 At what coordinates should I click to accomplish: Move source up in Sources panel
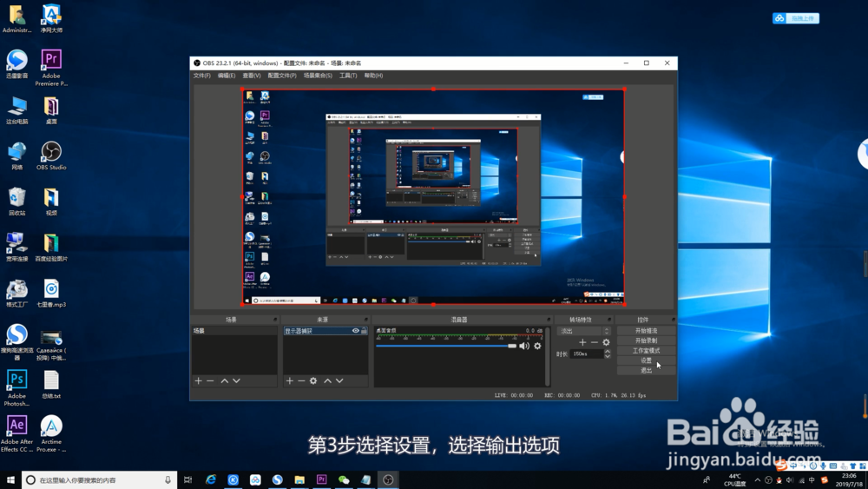[x=328, y=381]
